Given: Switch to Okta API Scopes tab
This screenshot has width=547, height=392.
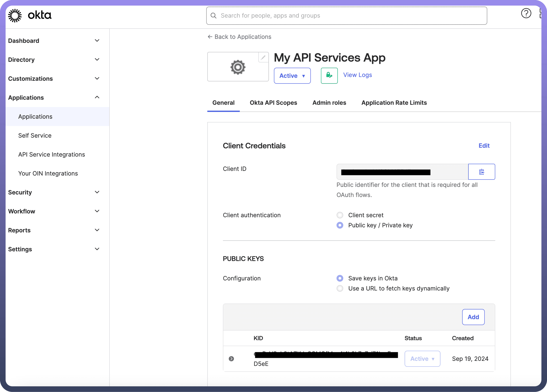Looking at the screenshot, I should coord(273,103).
